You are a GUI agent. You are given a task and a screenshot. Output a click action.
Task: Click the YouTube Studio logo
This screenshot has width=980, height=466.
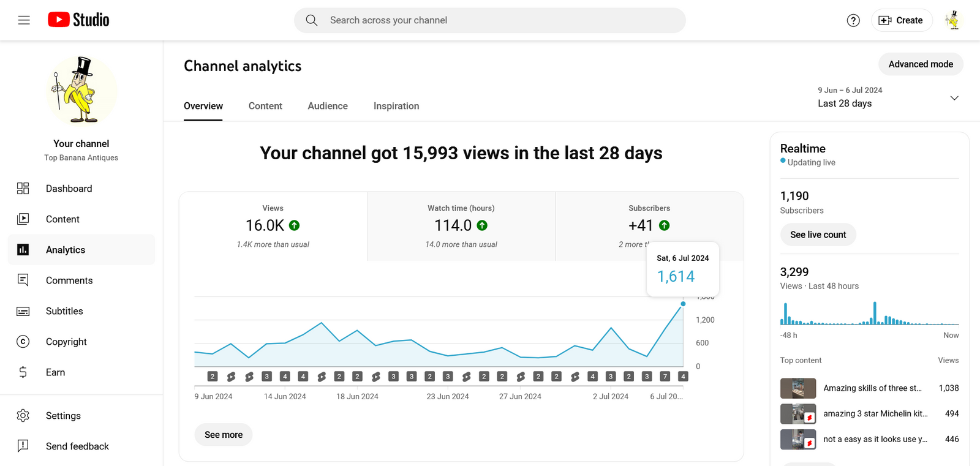[78, 20]
